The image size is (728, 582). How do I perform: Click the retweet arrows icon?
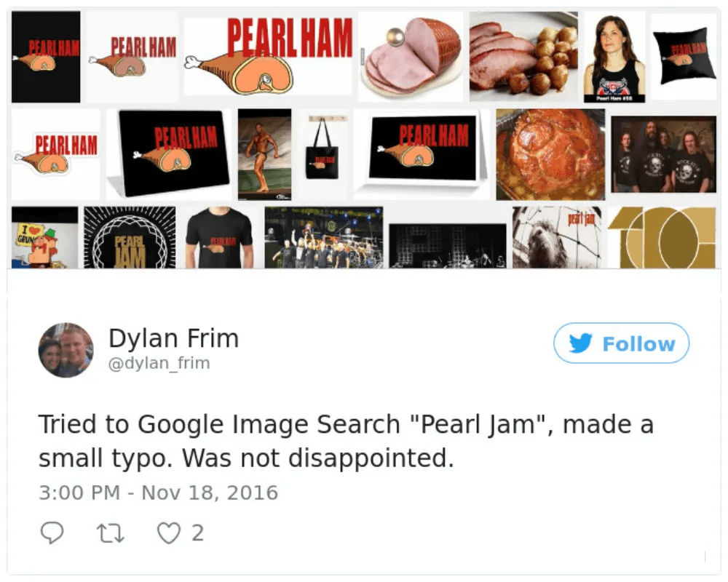[x=111, y=533]
